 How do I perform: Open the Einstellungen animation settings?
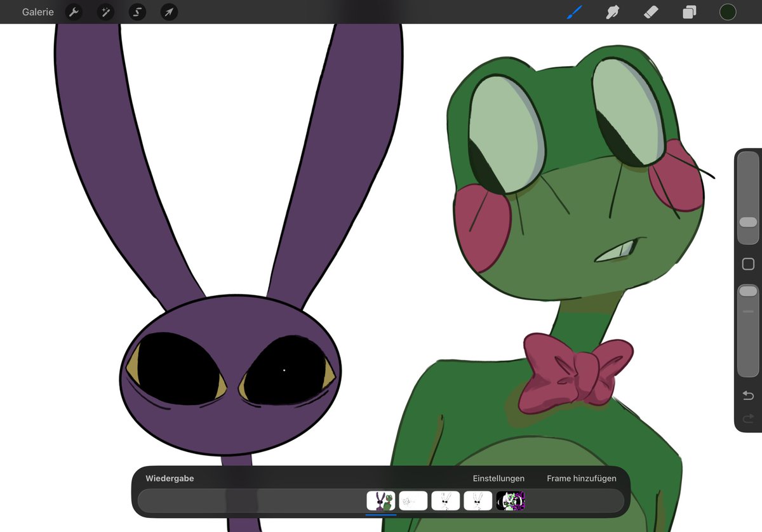click(x=498, y=478)
